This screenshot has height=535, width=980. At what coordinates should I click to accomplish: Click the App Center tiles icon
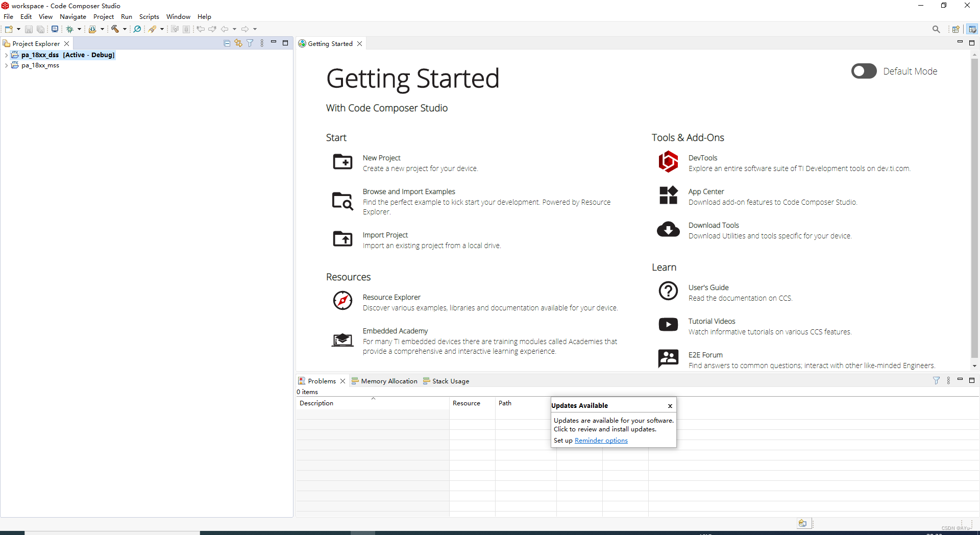pyautogui.click(x=668, y=195)
